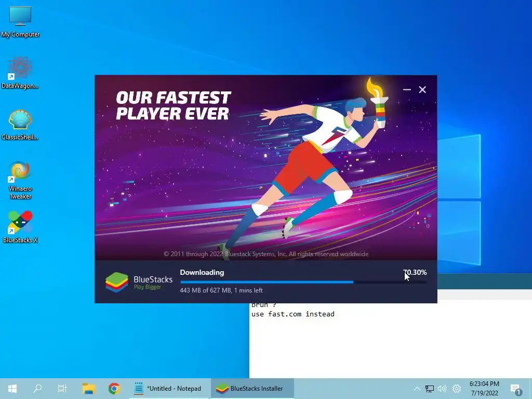Image resolution: width=532 pixels, height=399 pixels.
Task: Launch the ClassicShell desktop icon
Action: 20,125
